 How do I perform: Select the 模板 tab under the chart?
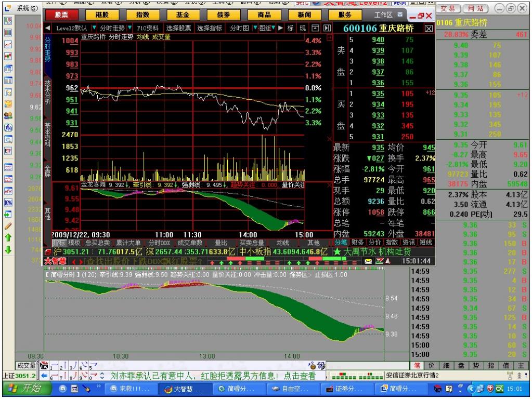click(74, 243)
